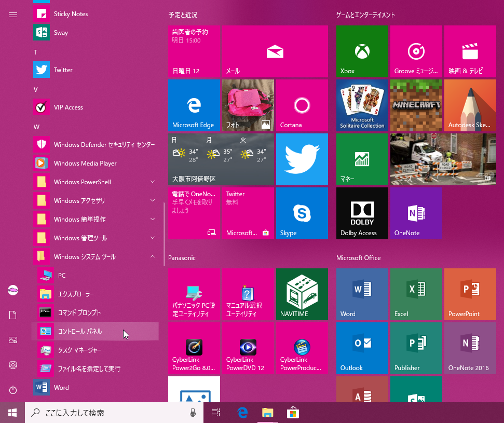The image size is (504, 423).
Task: Expand the Windows アクセサリ folder
Action: [x=95, y=200]
